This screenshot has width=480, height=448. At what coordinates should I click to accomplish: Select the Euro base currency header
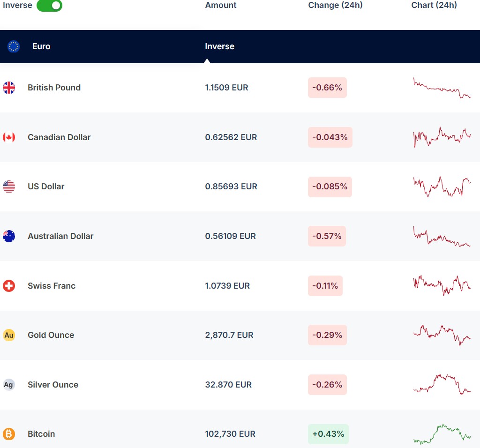pos(41,46)
